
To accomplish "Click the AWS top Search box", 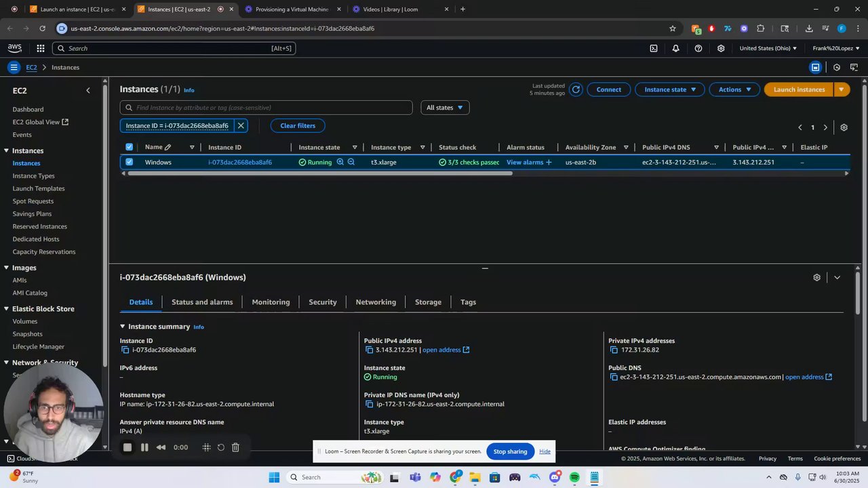I will pos(174,48).
